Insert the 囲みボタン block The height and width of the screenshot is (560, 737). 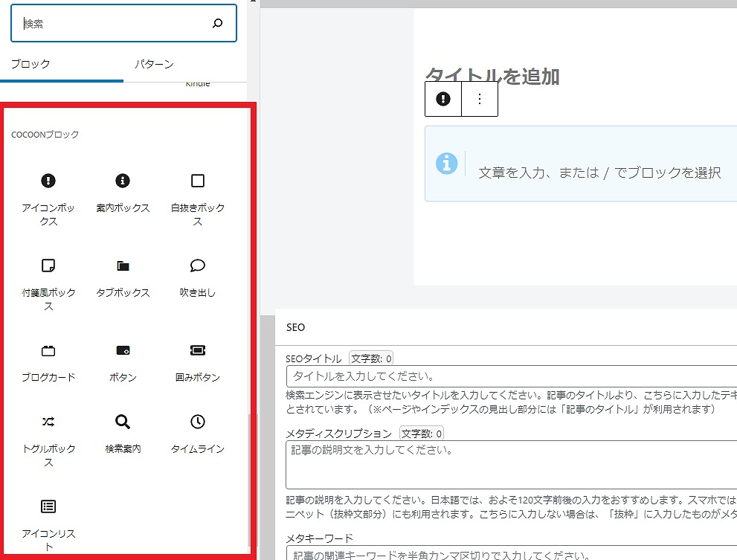tap(197, 364)
